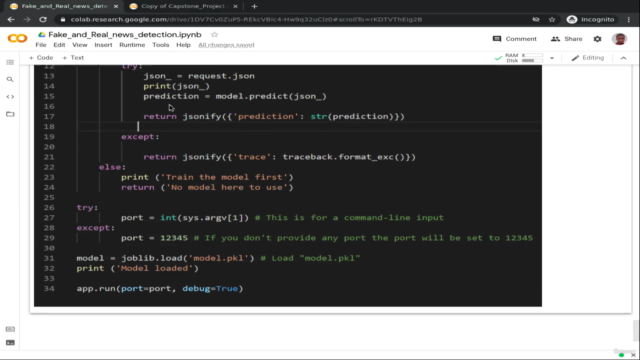Open the Tools menu
This screenshot has width=640, height=360.
click(x=160, y=45)
